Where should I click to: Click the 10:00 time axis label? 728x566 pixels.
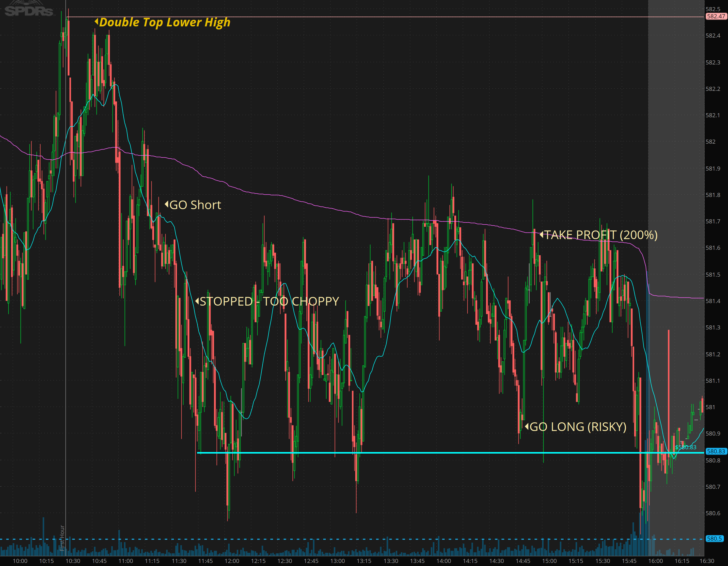20,561
